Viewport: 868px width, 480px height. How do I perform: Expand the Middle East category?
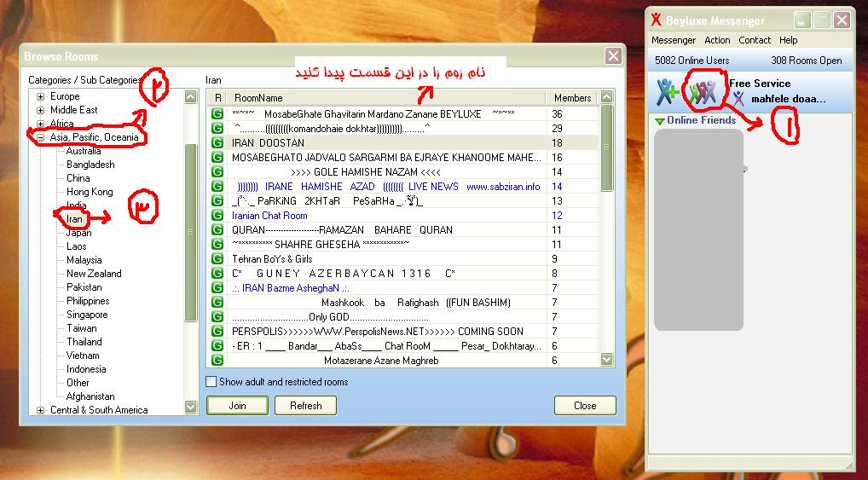[40, 110]
